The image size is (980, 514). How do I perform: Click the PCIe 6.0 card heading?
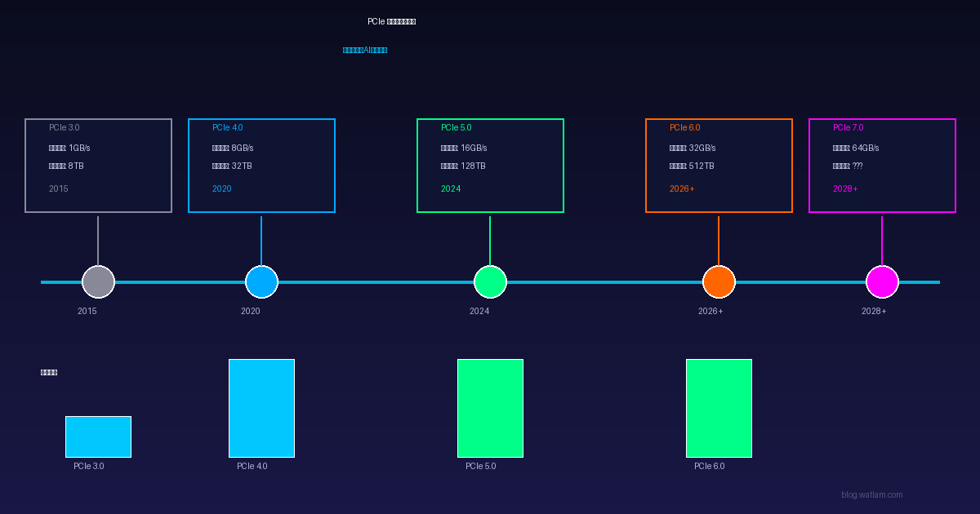click(685, 128)
